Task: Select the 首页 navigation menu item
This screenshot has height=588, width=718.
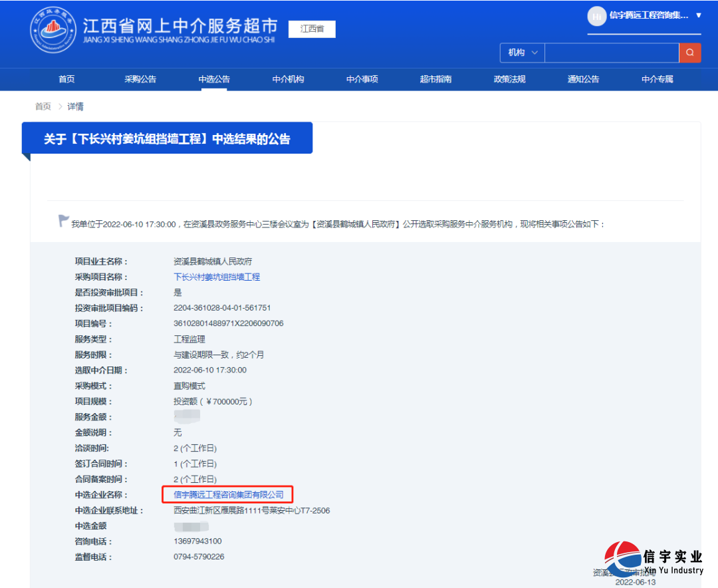Action: click(66, 79)
